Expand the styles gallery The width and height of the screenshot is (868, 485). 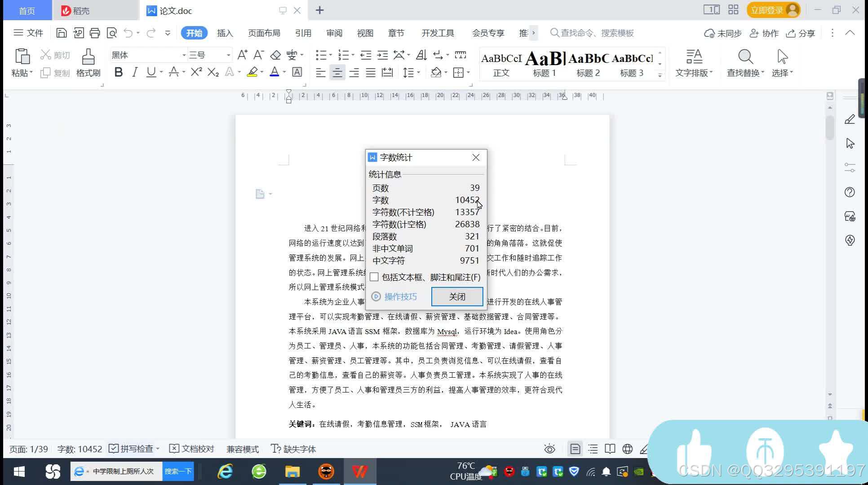pos(660,75)
